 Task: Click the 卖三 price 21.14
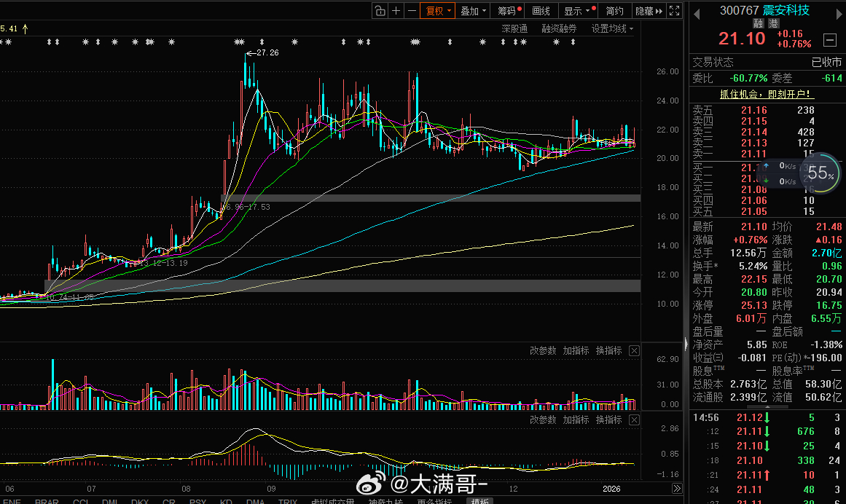[753, 132]
